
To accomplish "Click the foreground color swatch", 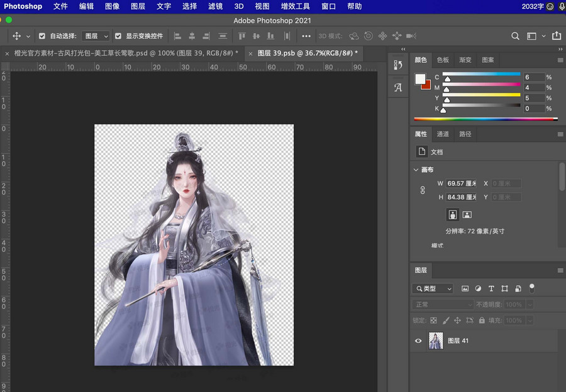I will pos(420,79).
